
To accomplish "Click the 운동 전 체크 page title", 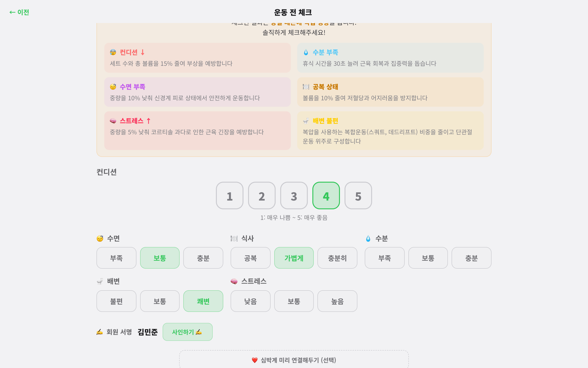I will coord(293,12).
